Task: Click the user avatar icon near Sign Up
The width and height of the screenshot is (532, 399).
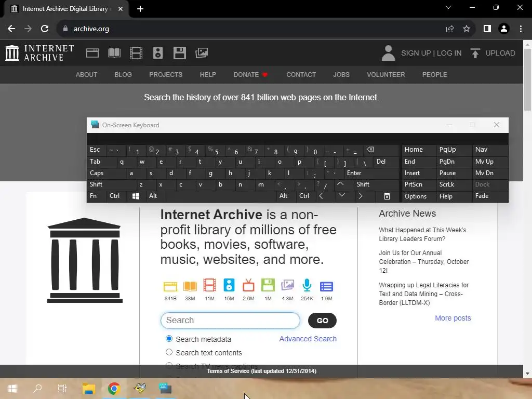Action: pos(388,53)
